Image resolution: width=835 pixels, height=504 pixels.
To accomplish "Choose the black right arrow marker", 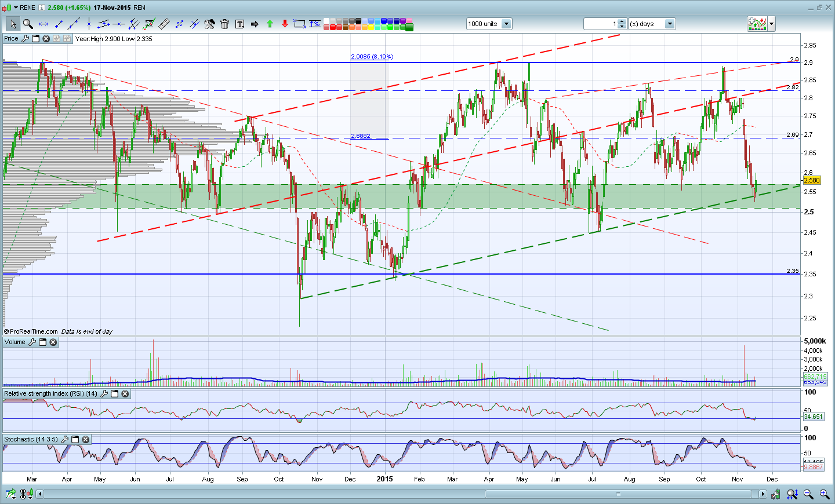I will (255, 24).
